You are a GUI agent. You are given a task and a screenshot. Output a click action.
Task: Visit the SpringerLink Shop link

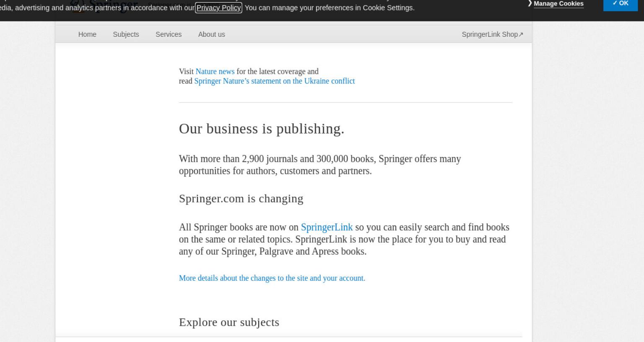point(492,34)
